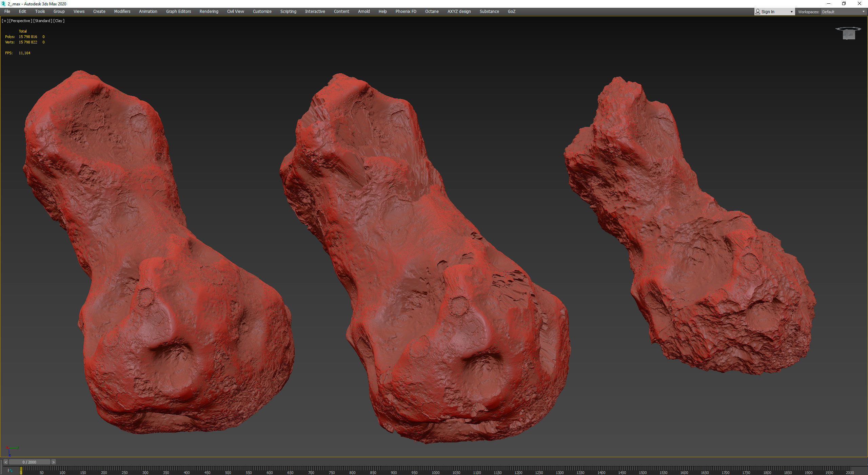This screenshot has width=868, height=475.
Task: Open the Content menu
Action: pos(341,12)
